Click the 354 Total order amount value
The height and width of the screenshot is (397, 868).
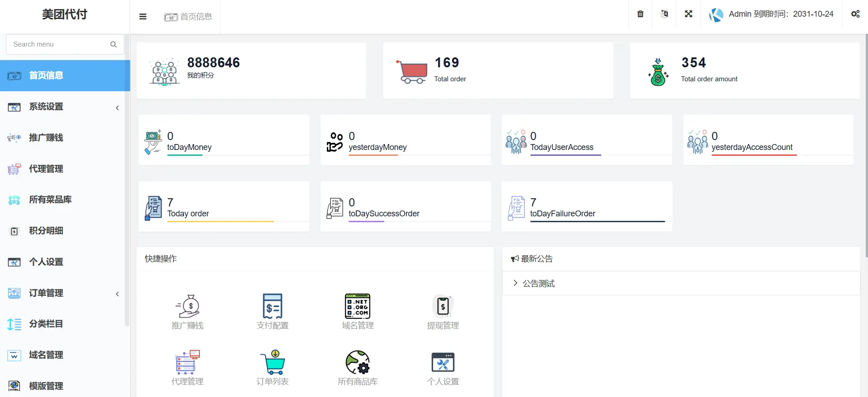coord(693,62)
